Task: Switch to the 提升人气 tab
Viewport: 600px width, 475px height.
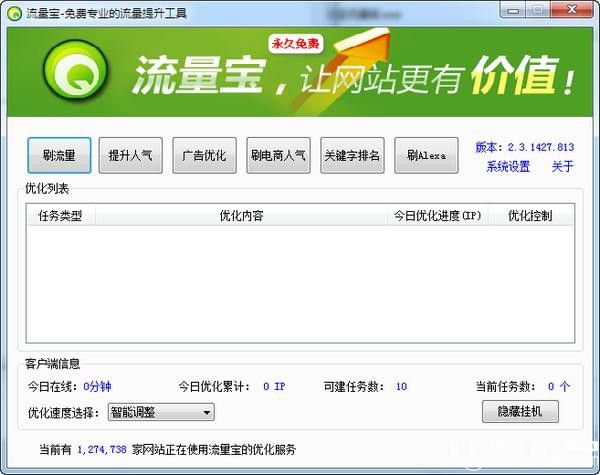Action: point(130,155)
